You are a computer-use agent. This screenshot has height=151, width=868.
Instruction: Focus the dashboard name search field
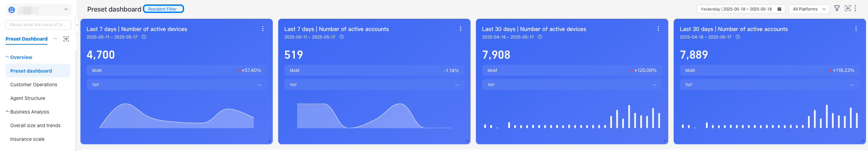39,25
